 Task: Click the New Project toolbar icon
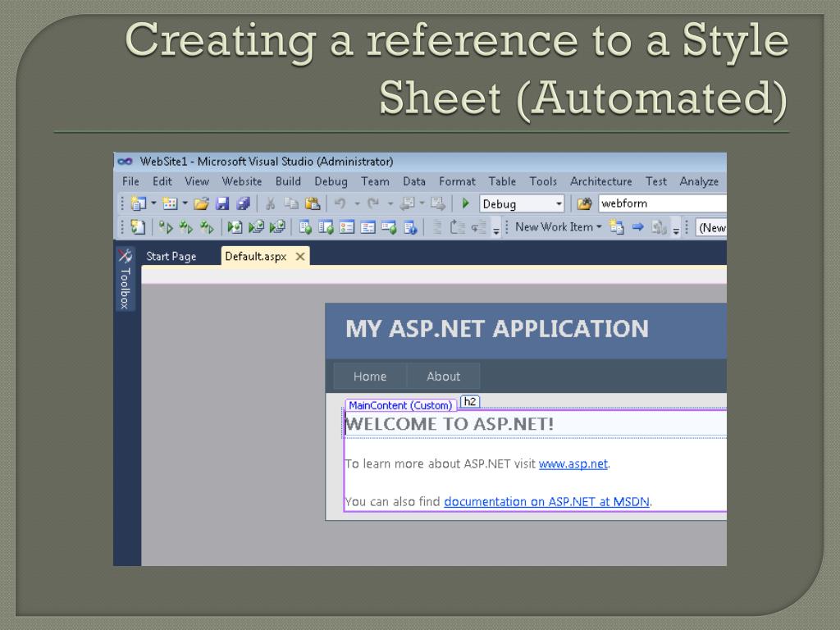click(138, 203)
